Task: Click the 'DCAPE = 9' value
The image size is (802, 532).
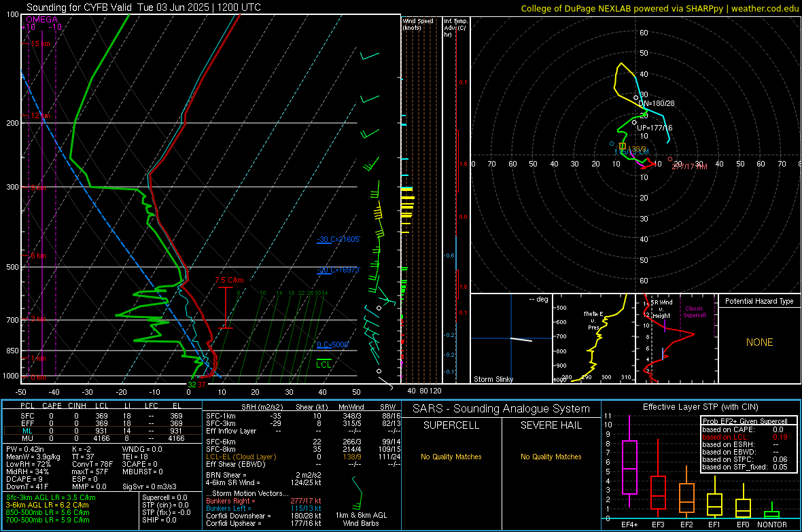Action: pyautogui.click(x=24, y=479)
